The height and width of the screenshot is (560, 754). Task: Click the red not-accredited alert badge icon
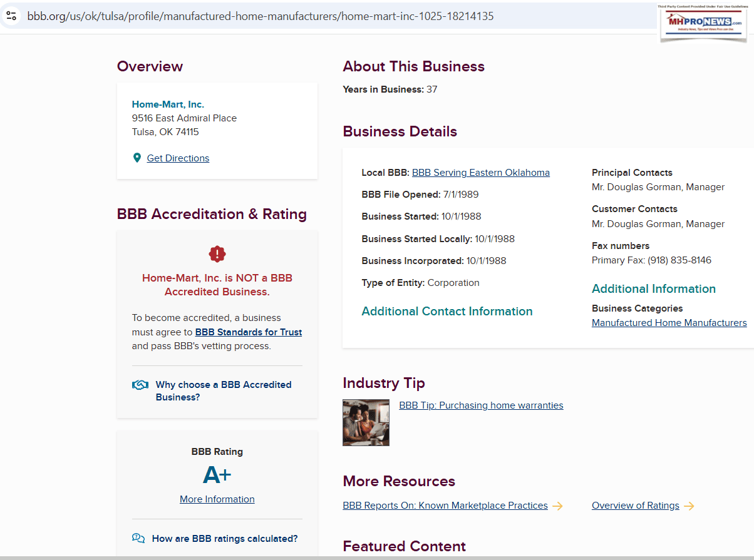(217, 254)
